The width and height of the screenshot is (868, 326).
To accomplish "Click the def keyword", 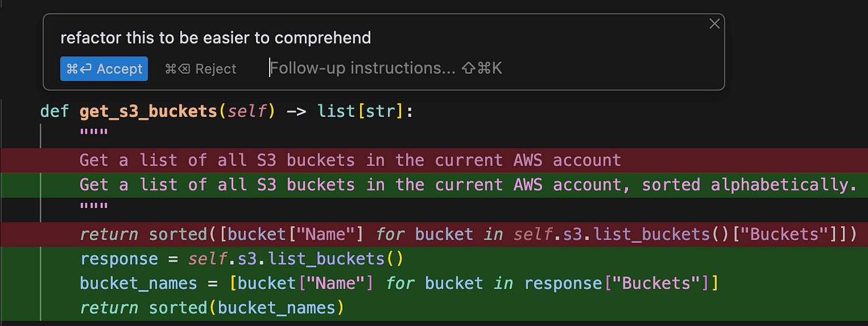I will tap(55, 112).
